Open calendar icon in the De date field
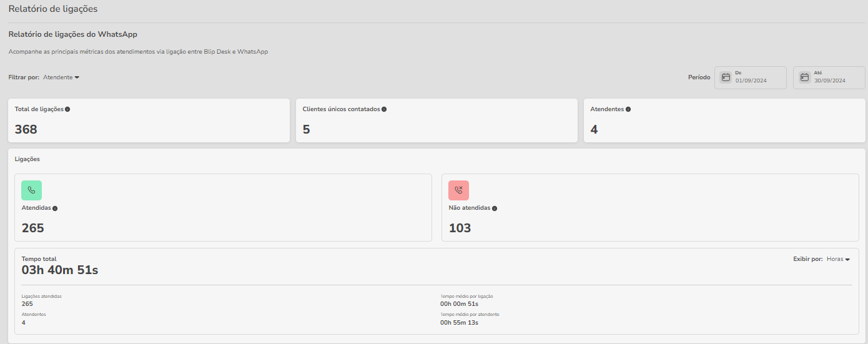Image resolution: width=868 pixels, height=344 pixels. click(726, 77)
